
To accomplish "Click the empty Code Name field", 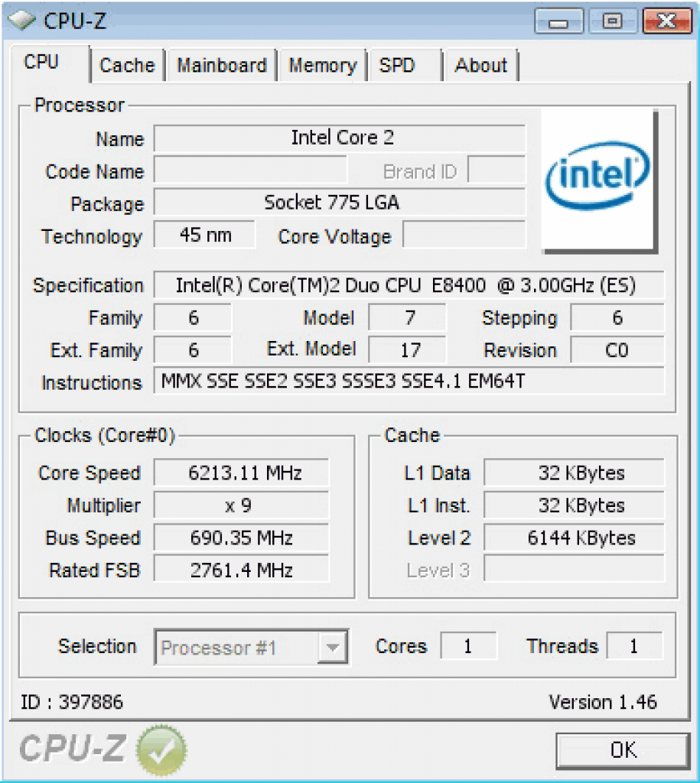I will coord(250,170).
